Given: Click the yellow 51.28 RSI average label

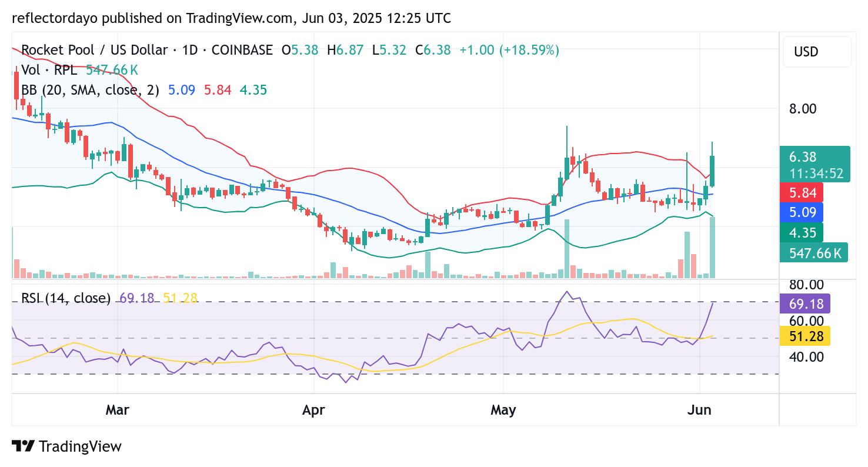Looking at the screenshot, I should [x=805, y=336].
